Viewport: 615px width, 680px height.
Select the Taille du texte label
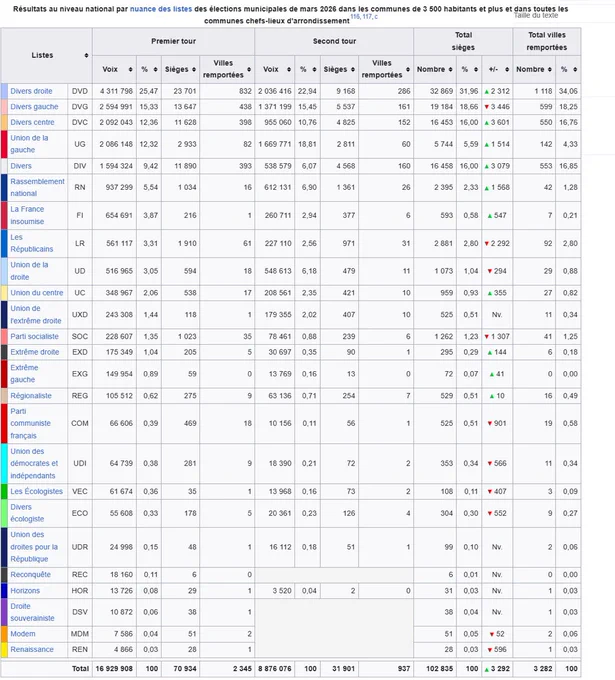pyautogui.click(x=536, y=16)
